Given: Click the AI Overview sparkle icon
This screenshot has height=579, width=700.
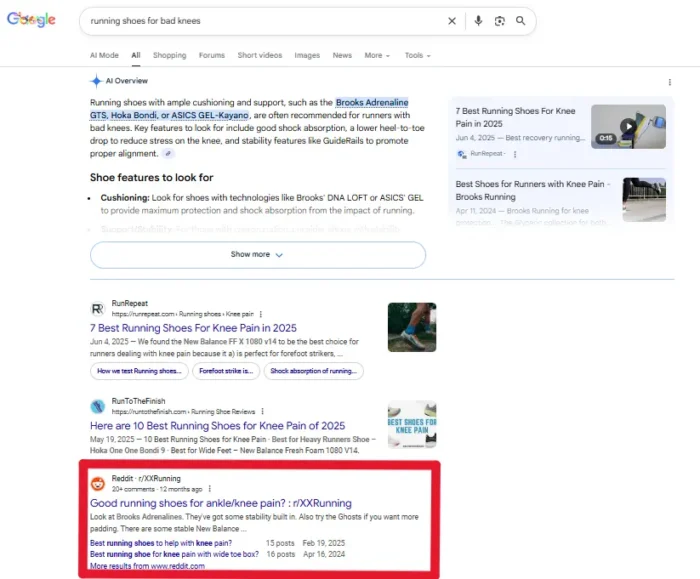Looking at the screenshot, I should (96, 81).
